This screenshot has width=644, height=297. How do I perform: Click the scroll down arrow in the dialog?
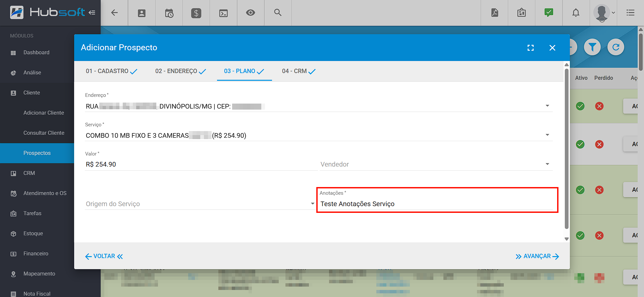pos(567,239)
